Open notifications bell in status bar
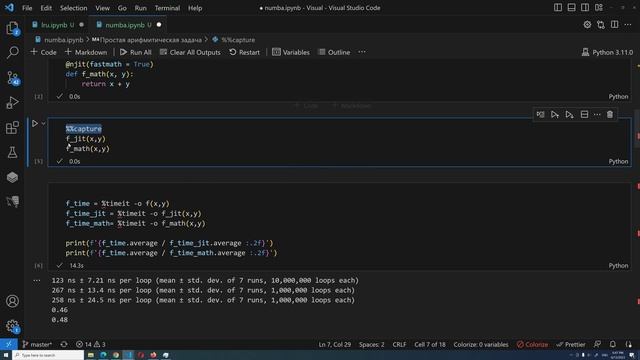The width and height of the screenshot is (640, 360). tap(613, 344)
